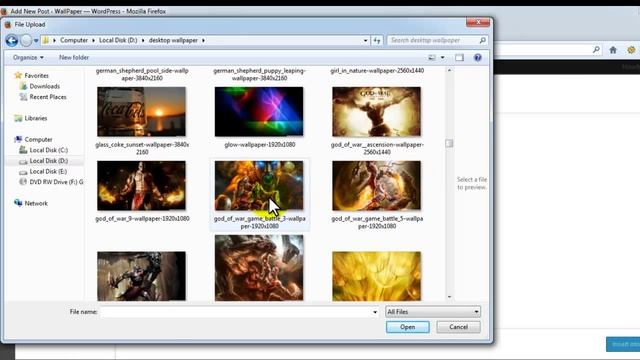Click the god_of_war_9-wallpaper-1920x1080 label
640x360 pixels.
pyautogui.click(x=142, y=218)
